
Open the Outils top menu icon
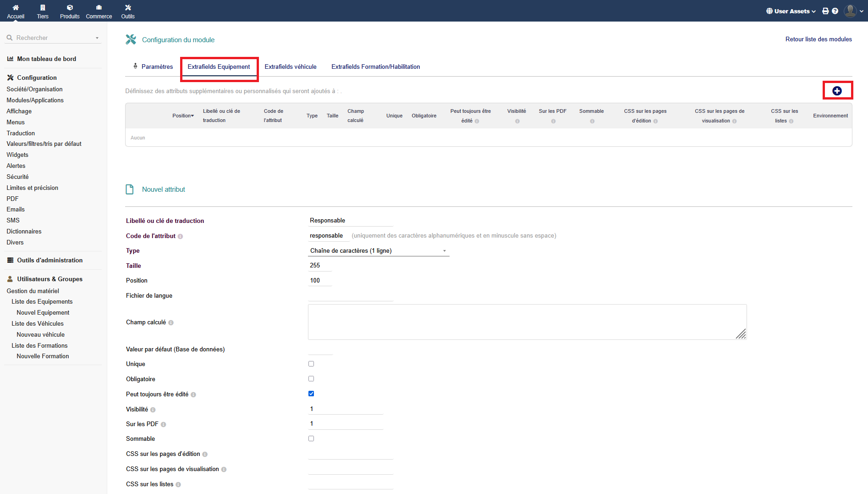(x=128, y=8)
